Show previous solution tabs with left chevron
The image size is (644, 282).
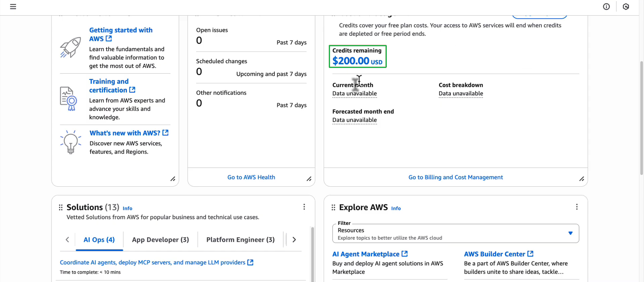67,240
